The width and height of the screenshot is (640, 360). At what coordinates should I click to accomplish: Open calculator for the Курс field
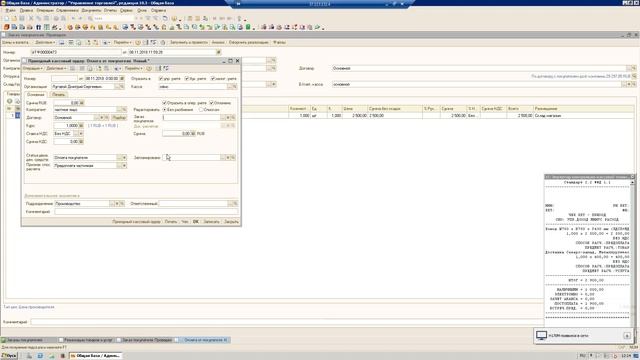click(81, 126)
